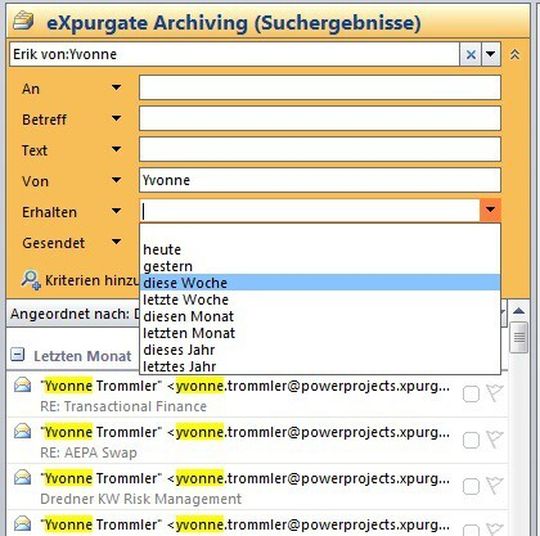This screenshot has width=540, height=536.
Task: Select diese Woche from the date list
Action: pos(320,283)
